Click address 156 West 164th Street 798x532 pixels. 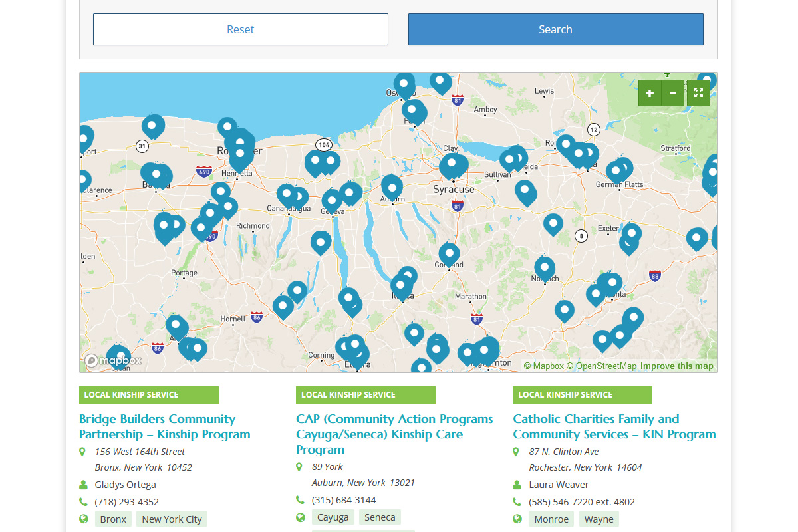tap(140, 452)
